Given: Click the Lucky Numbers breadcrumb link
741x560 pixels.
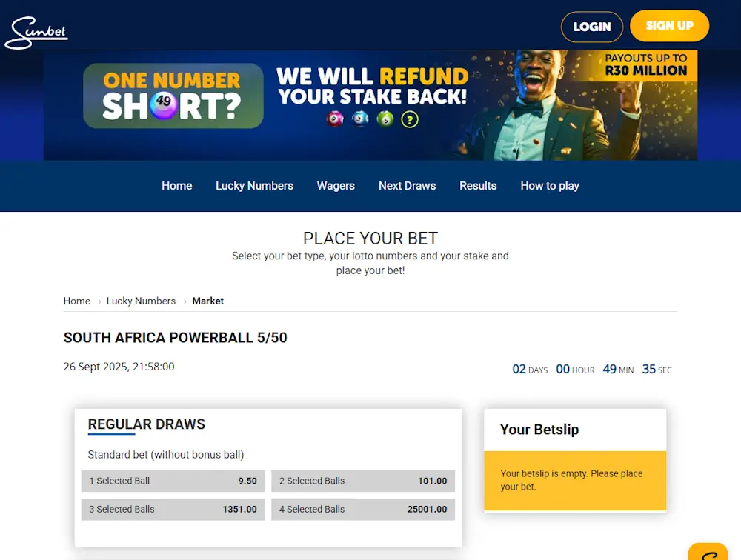Looking at the screenshot, I should pos(141,301).
